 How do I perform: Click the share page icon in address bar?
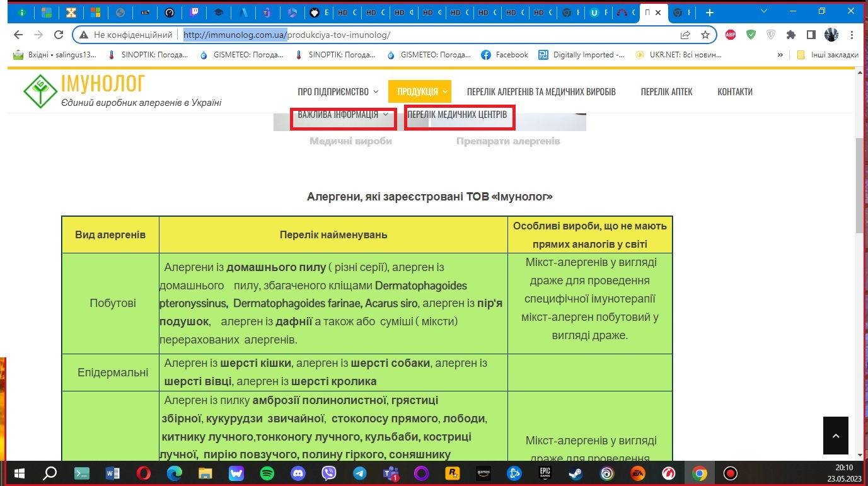[x=685, y=35]
